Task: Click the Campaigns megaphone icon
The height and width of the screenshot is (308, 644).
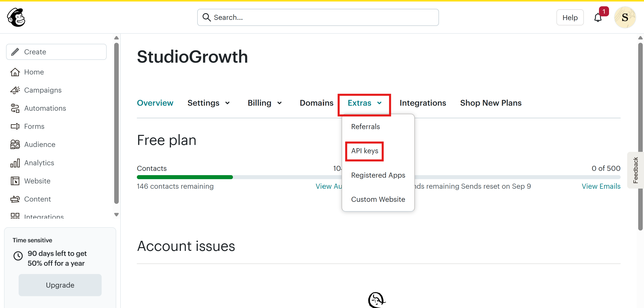Action: pos(15,90)
